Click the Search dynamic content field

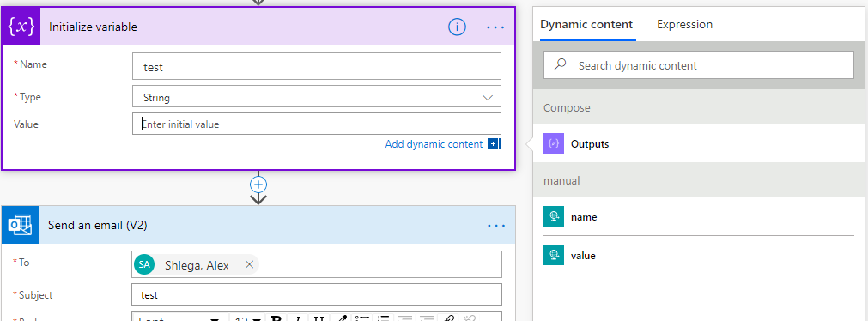(x=699, y=65)
